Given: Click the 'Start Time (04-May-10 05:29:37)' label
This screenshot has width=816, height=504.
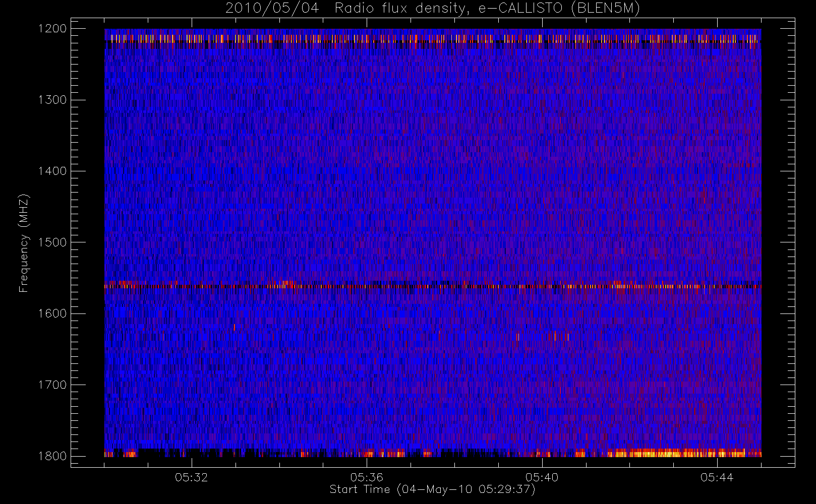Looking at the screenshot, I should pos(432,489).
